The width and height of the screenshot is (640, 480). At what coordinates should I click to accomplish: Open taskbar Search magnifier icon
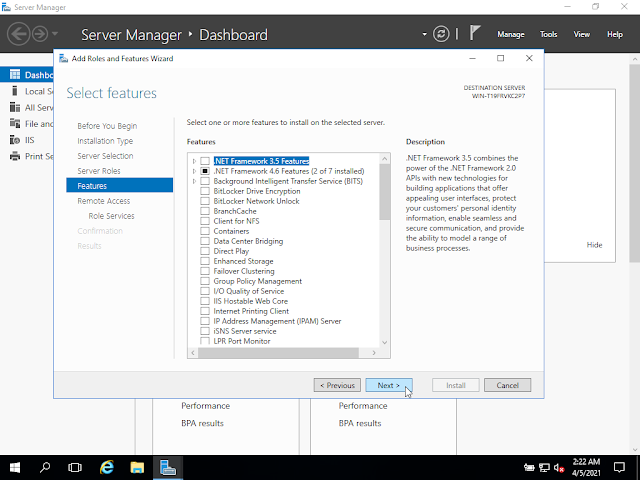pyautogui.click(x=45, y=467)
